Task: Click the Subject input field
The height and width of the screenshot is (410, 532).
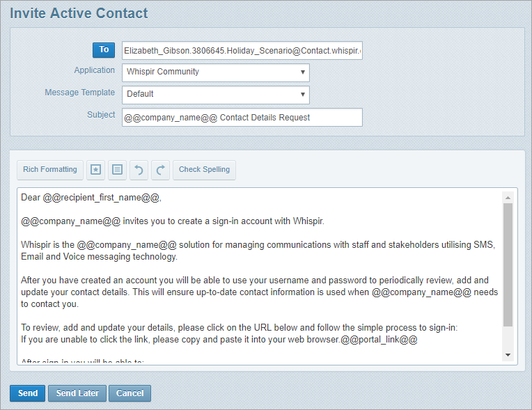Action: coord(242,118)
